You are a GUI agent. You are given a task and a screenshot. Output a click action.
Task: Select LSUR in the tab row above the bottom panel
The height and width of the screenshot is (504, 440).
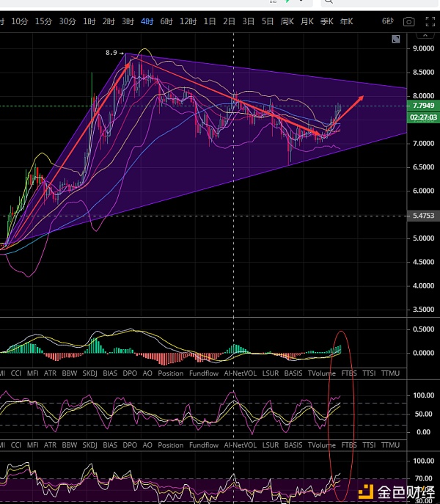click(271, 445)
